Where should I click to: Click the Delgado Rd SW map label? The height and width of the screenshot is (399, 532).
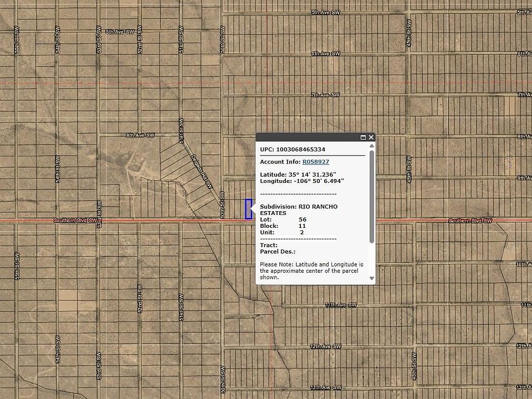click(x=202, y=172)
